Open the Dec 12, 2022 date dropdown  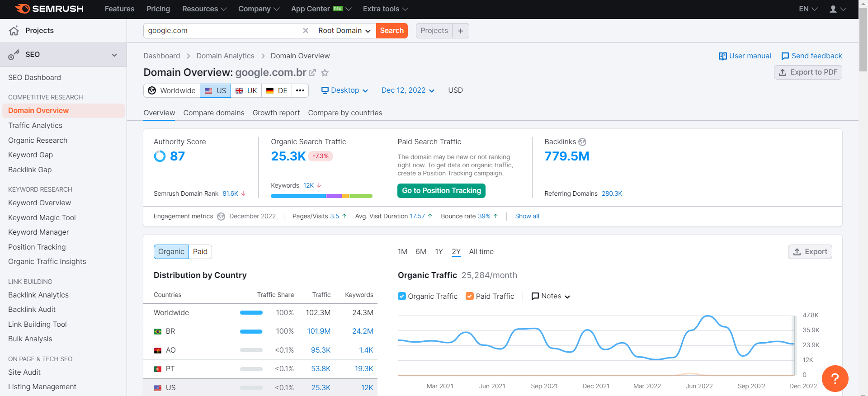pos(408,90)
